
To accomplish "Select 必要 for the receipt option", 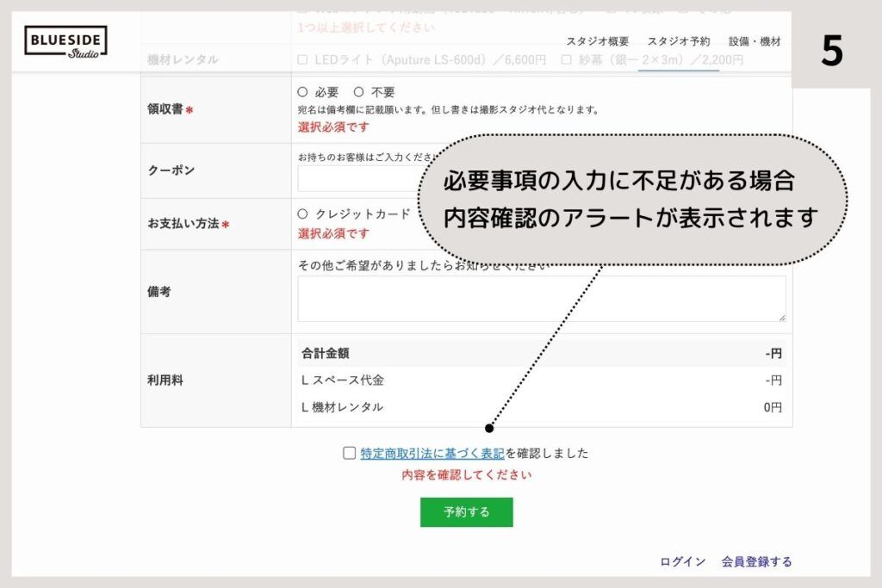I will 302,91.
